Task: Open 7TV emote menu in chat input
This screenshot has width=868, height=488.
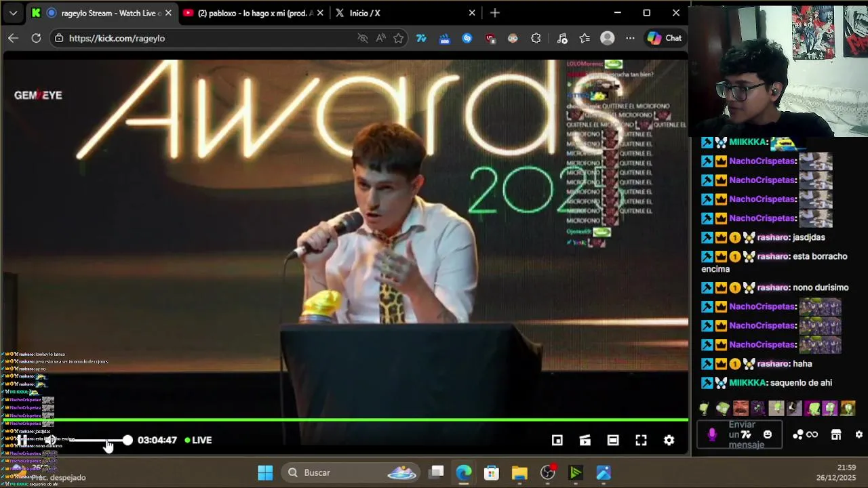Action: coord(746,434)
